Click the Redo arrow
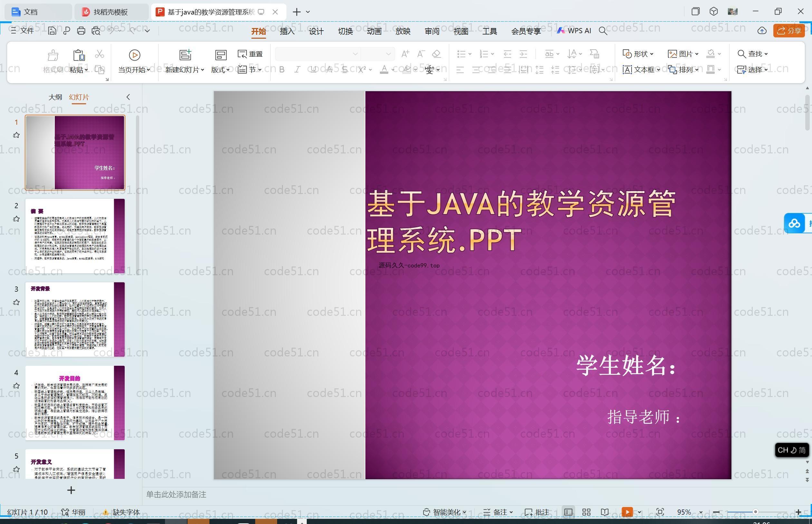 point(132,30)
